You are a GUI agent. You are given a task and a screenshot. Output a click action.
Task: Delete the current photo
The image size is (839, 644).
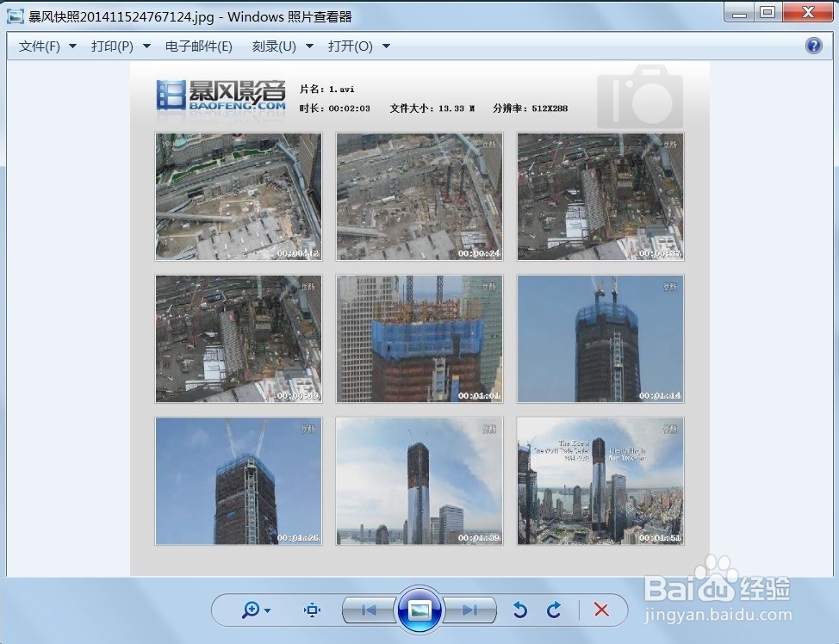click(x=602, y=610)
